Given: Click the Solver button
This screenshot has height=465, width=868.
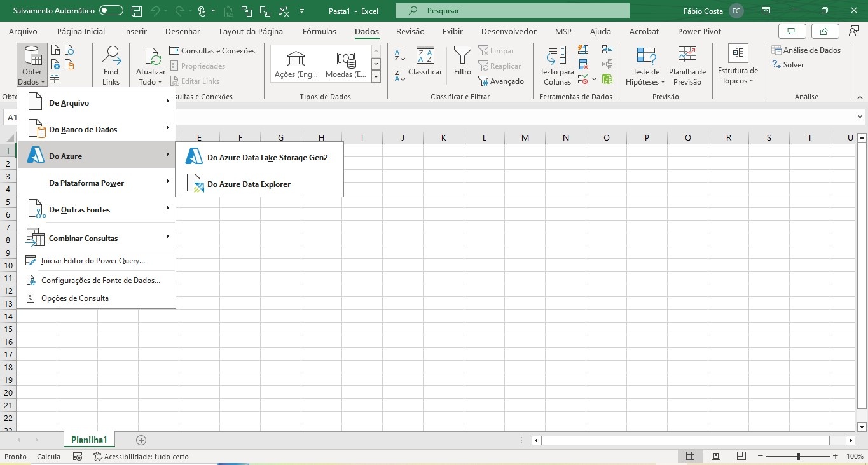Looking at the screenshot, I should tap(788, 65).
